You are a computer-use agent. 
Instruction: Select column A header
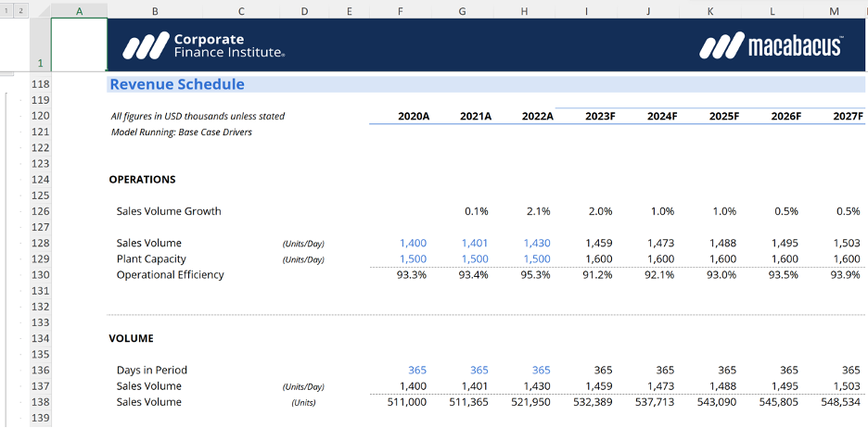(78, 10)
